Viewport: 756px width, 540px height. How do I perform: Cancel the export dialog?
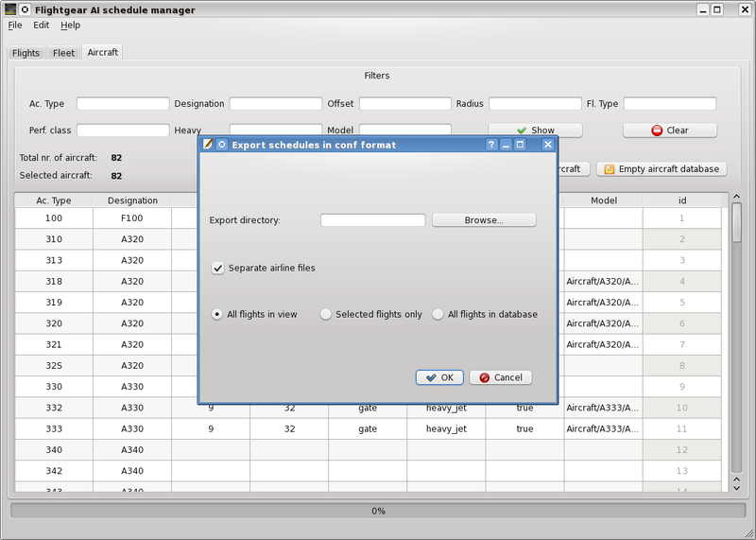click(x=501, y=377)
